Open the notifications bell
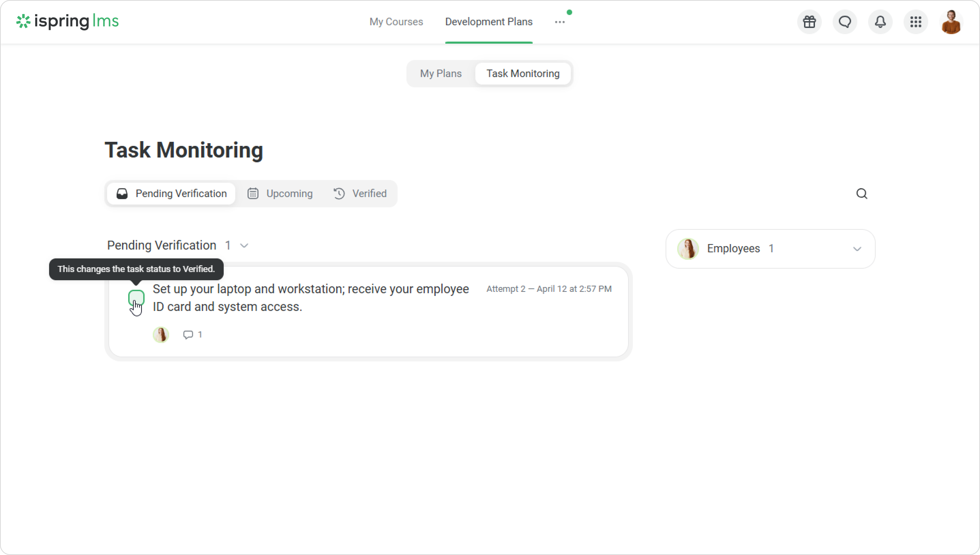The image size is (980, 555). point(880,22)
